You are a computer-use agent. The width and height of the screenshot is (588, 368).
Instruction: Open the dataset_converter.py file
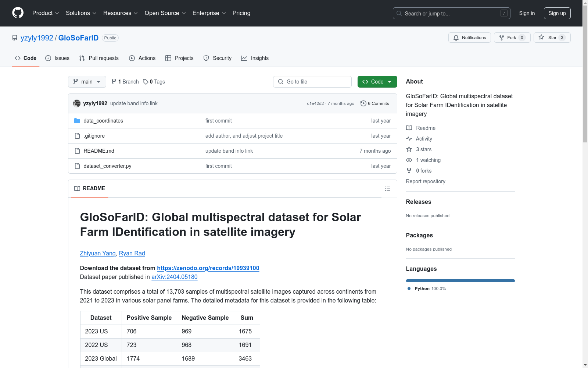107,166
